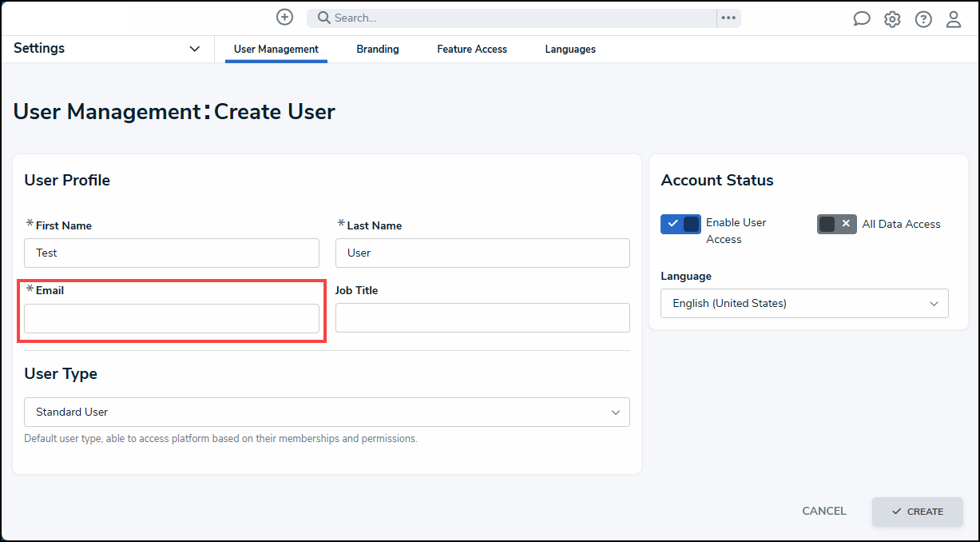The image size is (980, 542).
Task: Switch to Languages tab
Action: [570, 49]
